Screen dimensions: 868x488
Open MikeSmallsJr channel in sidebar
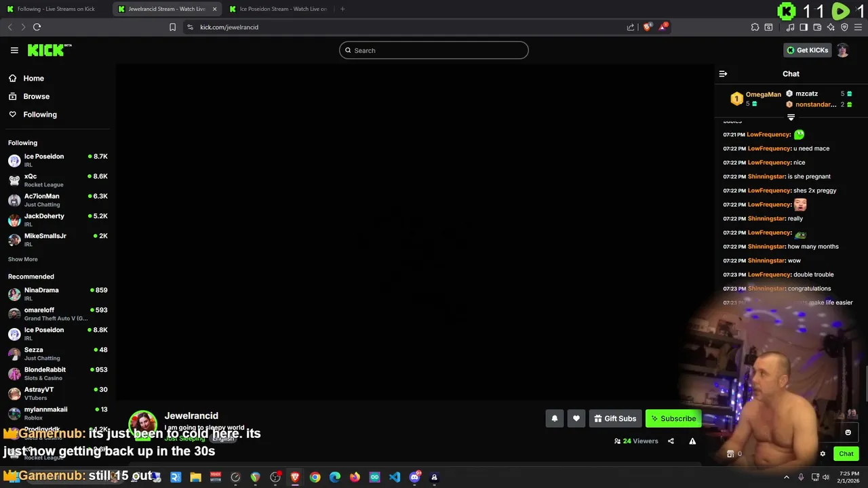[58, 239]
